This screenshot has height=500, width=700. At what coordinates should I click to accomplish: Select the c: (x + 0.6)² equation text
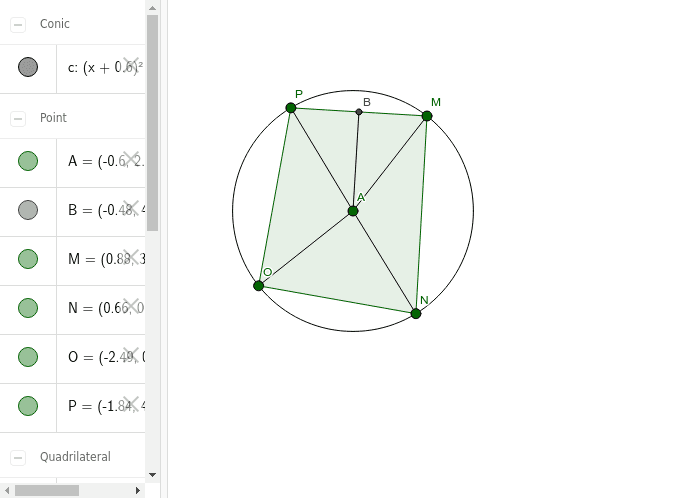coord(106,67)
